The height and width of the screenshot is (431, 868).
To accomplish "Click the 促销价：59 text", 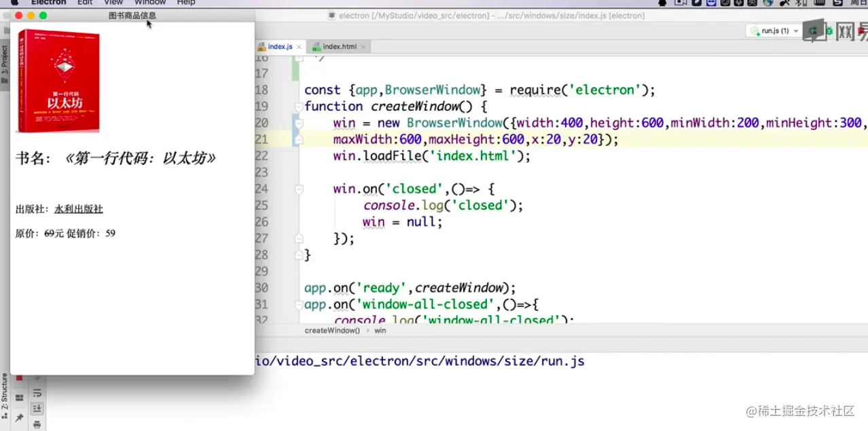I will (x=91, y=233).
